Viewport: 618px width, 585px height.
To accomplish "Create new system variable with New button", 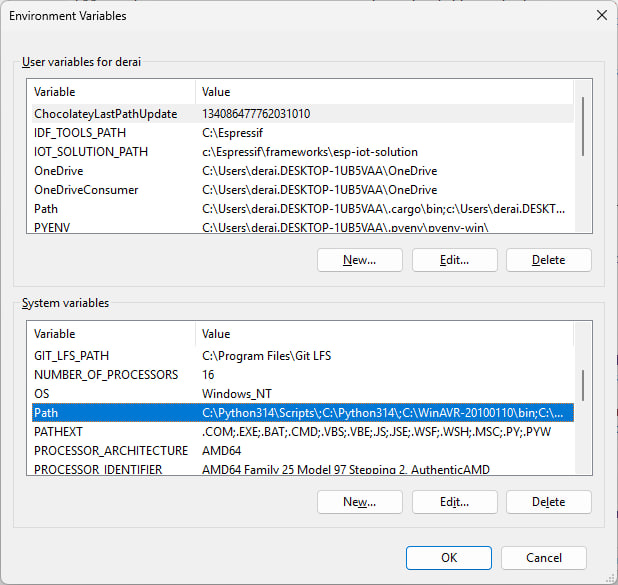I will 359,501.
